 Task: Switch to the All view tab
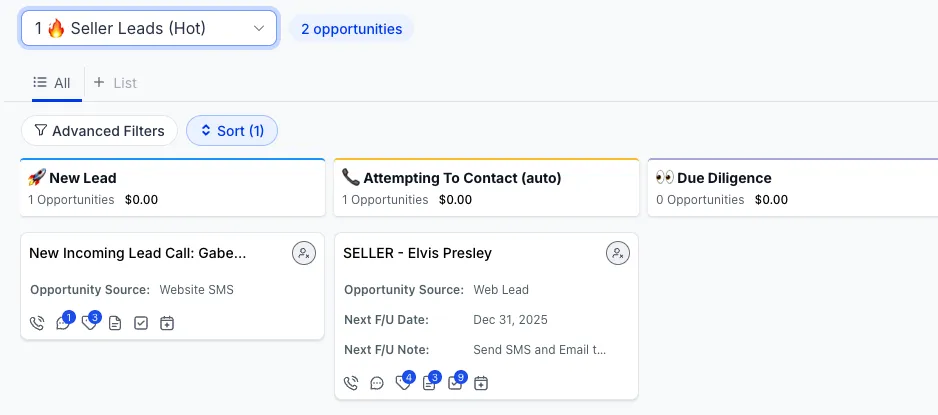tap(52, 83)
